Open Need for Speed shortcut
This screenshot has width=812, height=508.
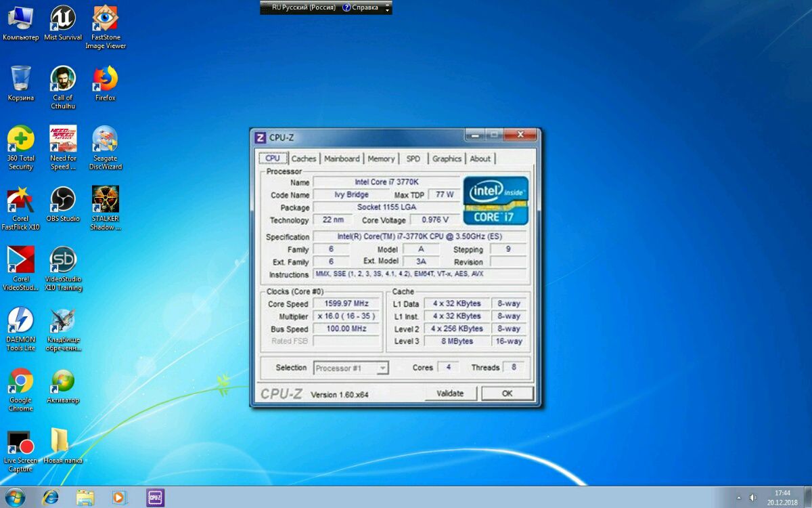(x=63, y=148)
